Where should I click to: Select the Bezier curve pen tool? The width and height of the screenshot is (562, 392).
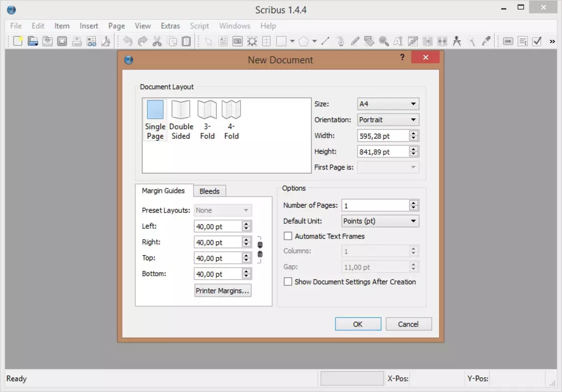(x=340, y=41)
